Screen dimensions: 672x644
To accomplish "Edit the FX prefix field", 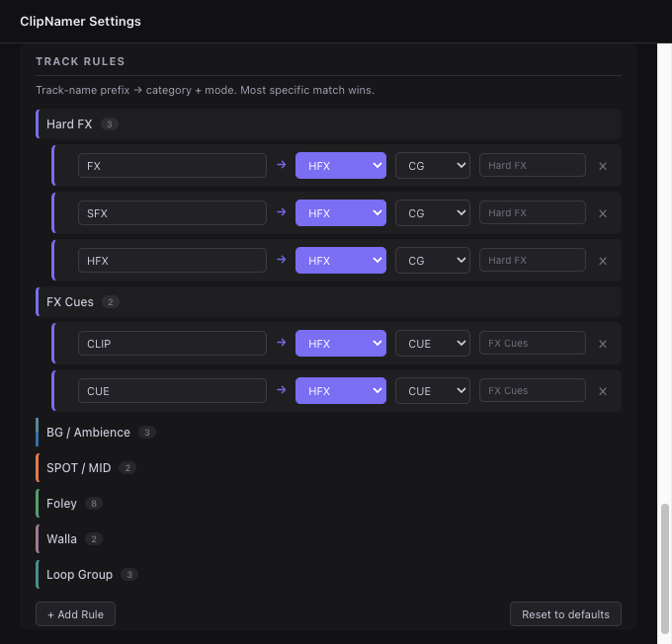I will [172, 165].
